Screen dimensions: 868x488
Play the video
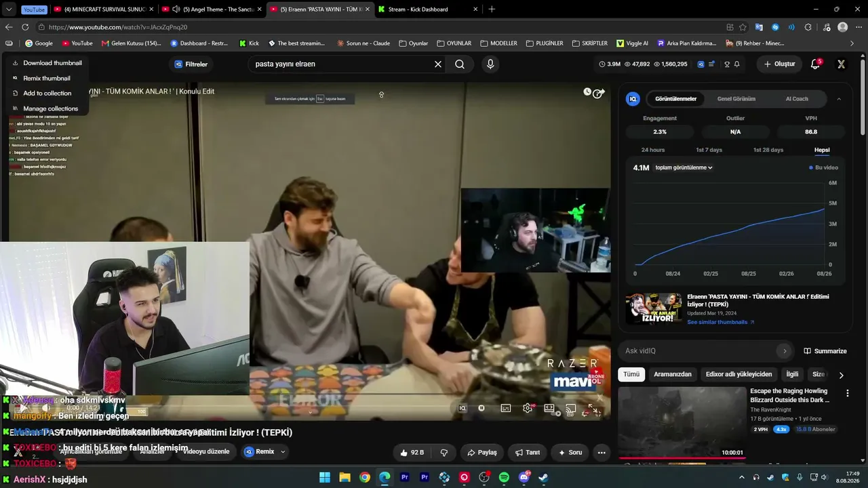pos(24,408)
